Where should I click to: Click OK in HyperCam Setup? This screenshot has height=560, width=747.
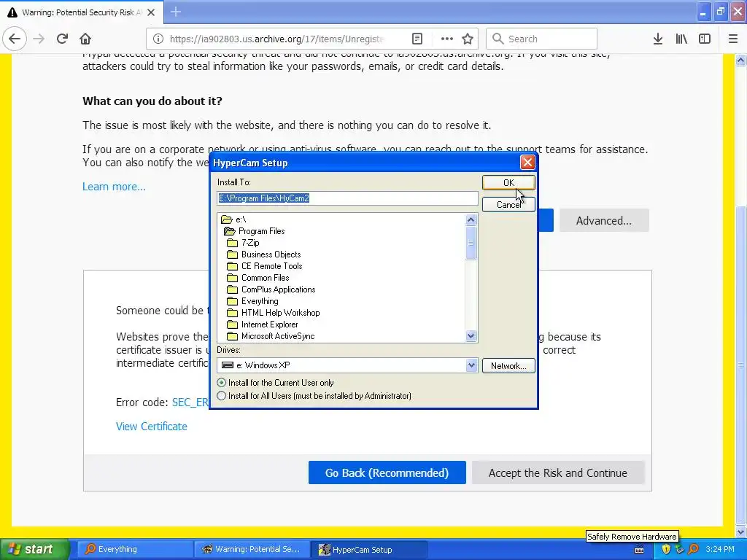pos(508,183)
